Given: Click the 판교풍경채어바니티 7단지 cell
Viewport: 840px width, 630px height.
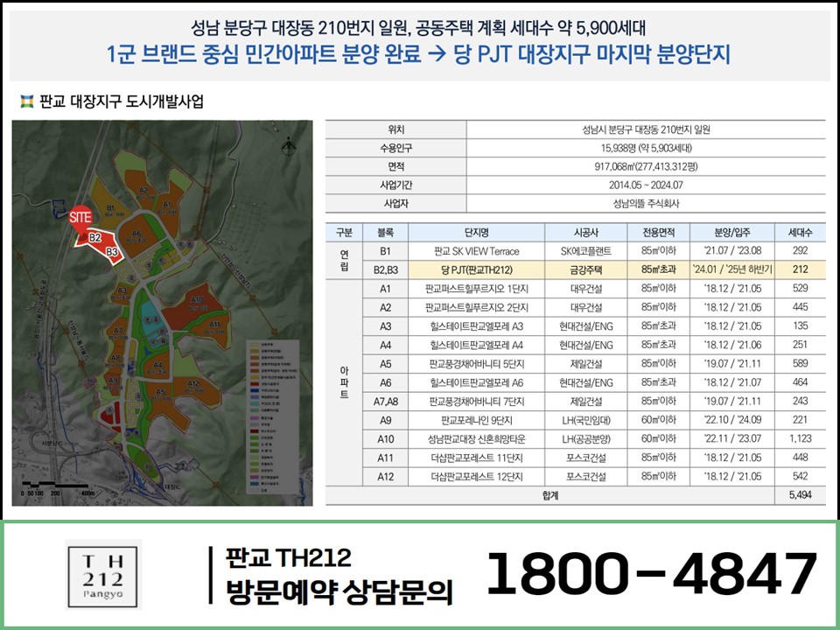Looking at the screenshot, I should pos(476,402).
